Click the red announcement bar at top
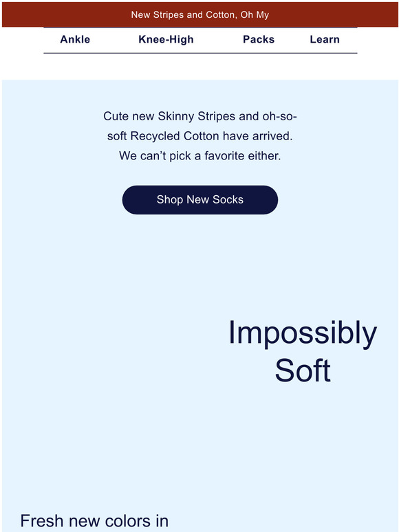 coord(200,14)
